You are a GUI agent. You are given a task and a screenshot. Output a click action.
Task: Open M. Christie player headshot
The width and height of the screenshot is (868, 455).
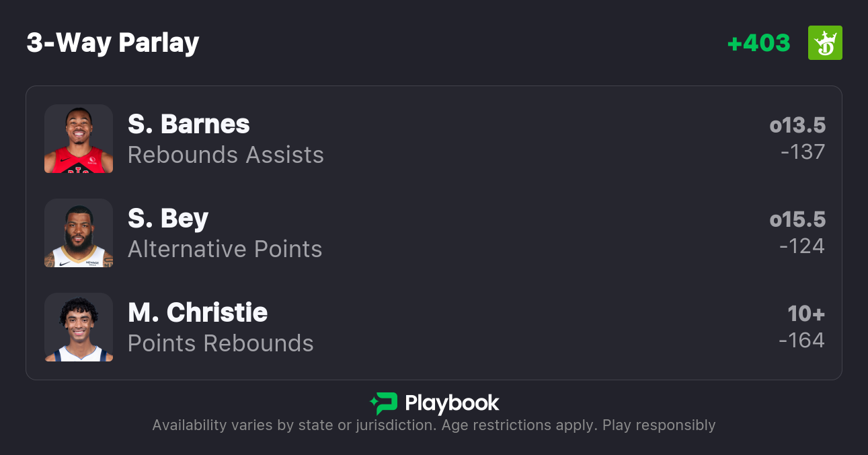pos(79,327)
